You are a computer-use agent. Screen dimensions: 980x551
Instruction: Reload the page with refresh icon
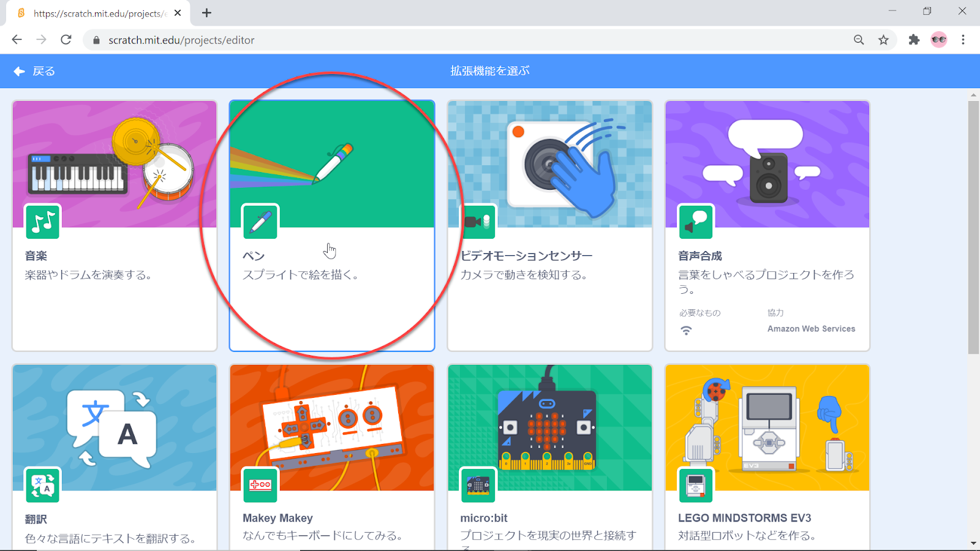click(x=66, y=40)
